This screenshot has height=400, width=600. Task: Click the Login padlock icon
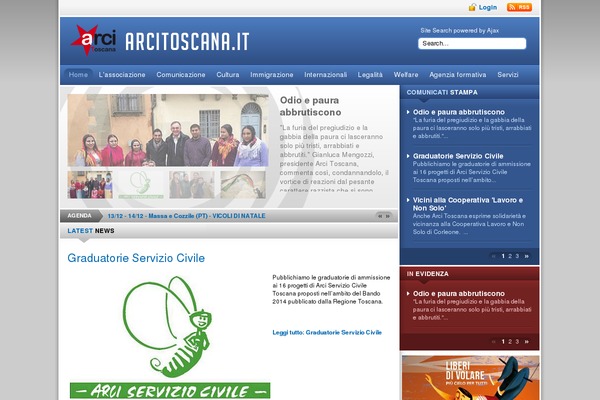tap(472, 7)
